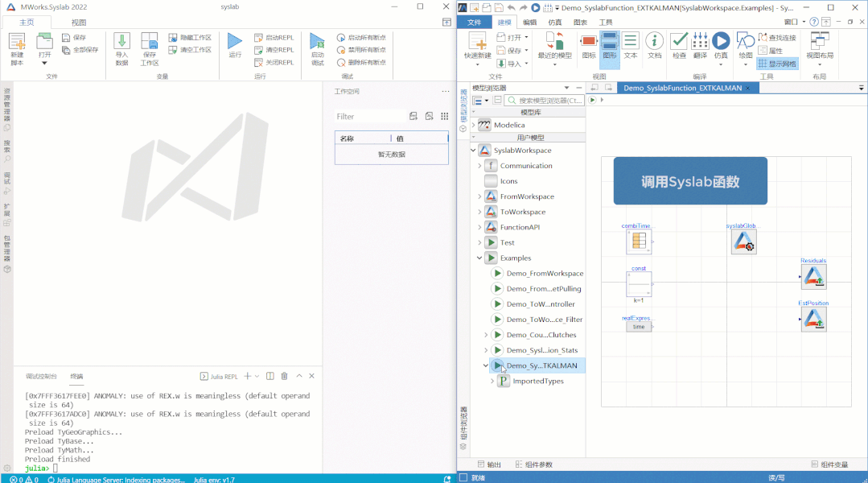Expand the ImportedTypes tree node
868x483 pixels.
tap(492, 381)
